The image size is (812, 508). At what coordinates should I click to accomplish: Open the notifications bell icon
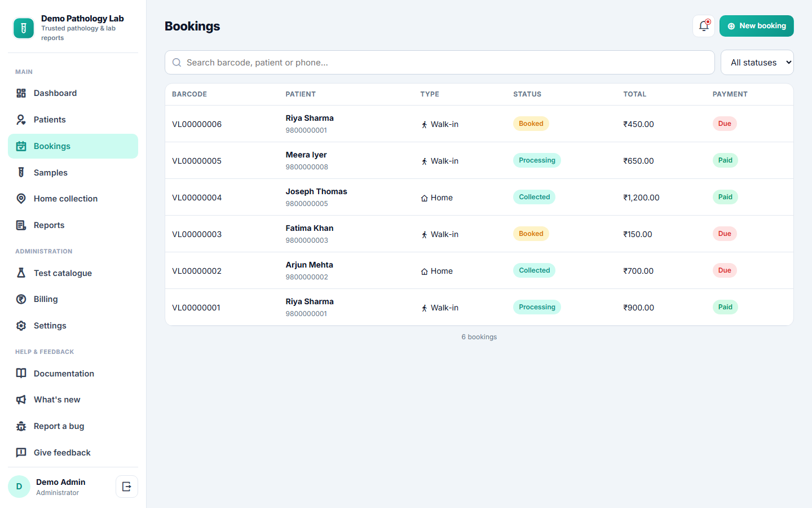(704, 26)
